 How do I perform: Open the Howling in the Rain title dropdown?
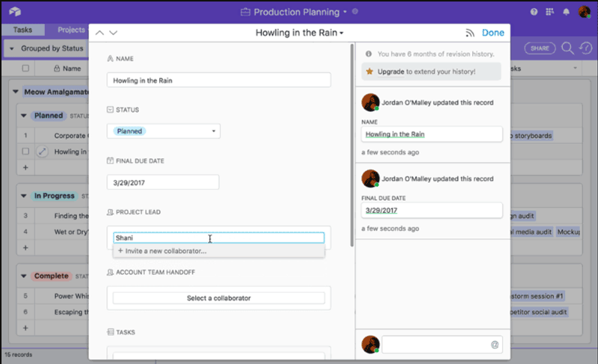[x=300, y=33]
